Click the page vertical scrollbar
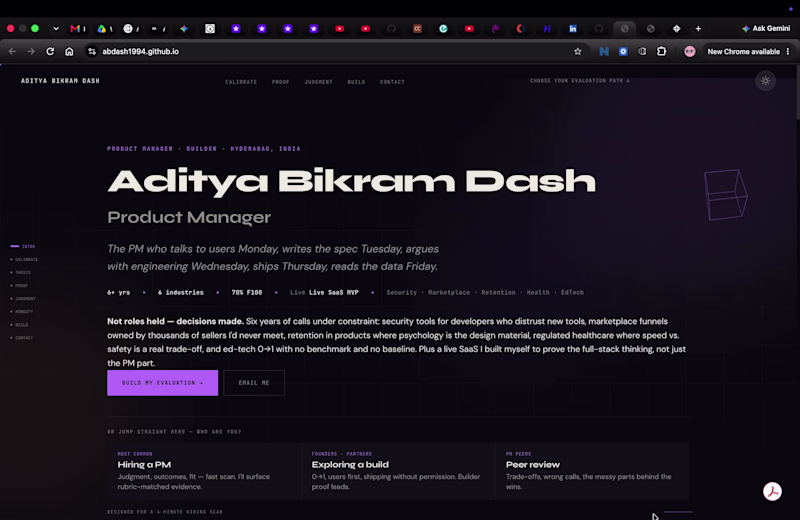The image size is (800, 520). (797, 93)
